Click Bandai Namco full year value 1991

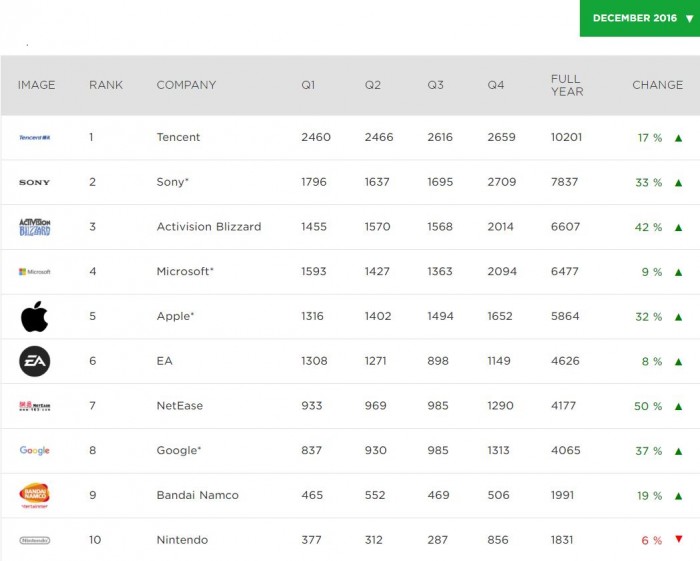(562, 495)
